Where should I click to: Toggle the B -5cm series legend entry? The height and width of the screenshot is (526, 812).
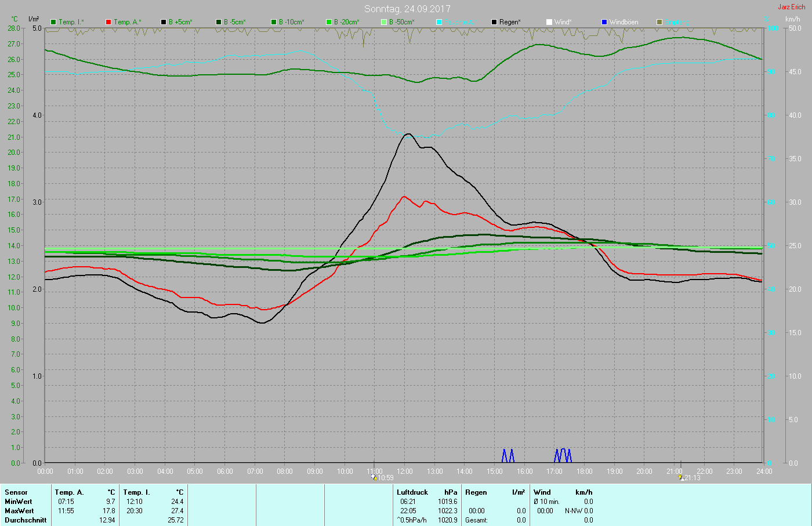(231, 22)
